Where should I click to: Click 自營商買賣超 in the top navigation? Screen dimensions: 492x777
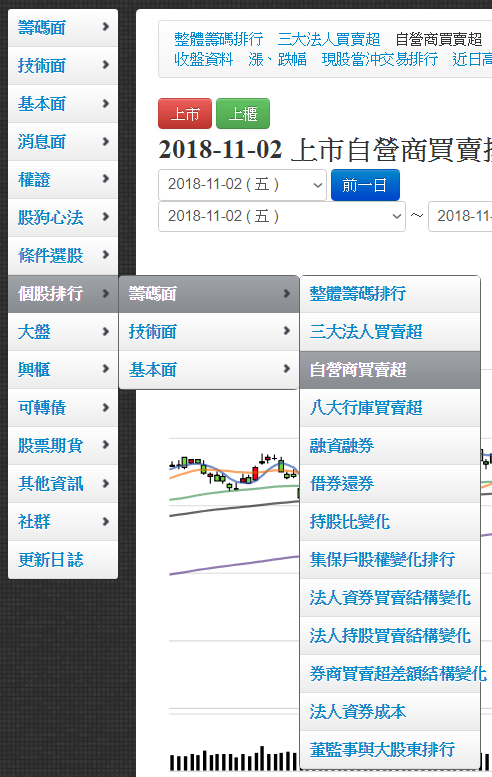click(x=439, y=39)
